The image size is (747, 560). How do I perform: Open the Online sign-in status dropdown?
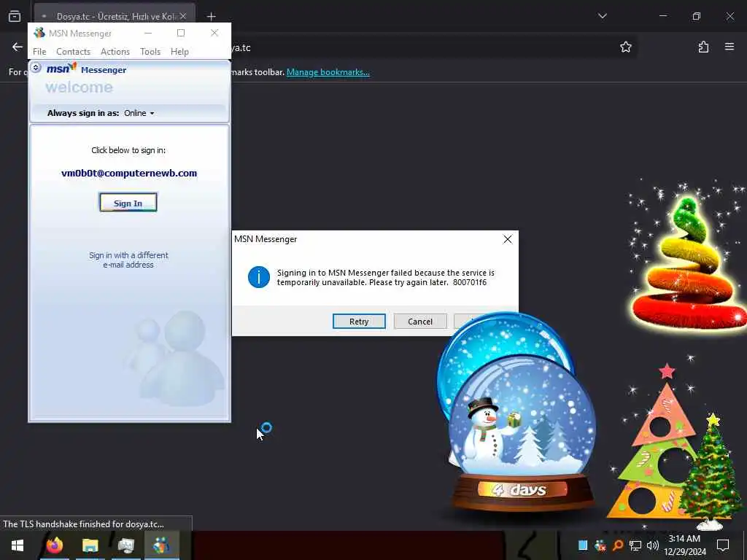click(x=139, y=113)
